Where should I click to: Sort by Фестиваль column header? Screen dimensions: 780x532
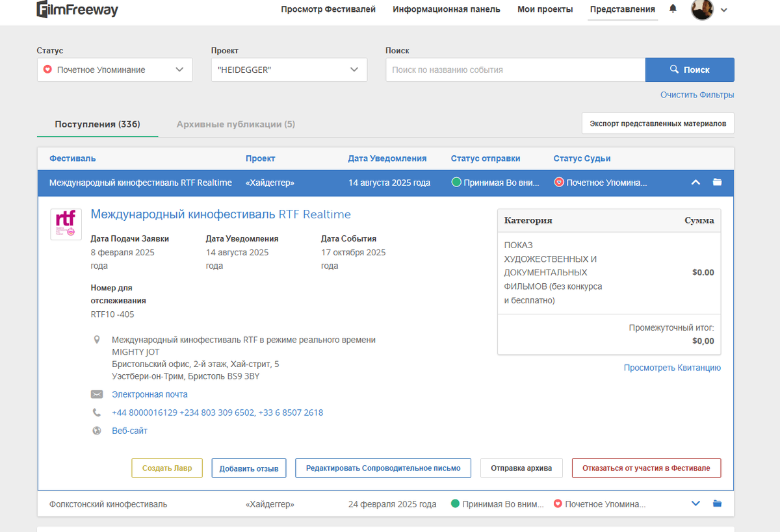72,158
